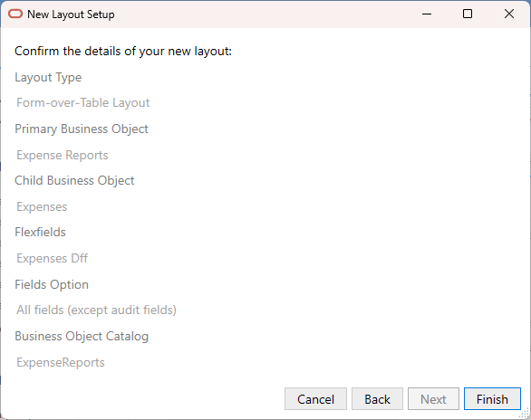Minimize the New Layout Setup window

coord(427,14)
